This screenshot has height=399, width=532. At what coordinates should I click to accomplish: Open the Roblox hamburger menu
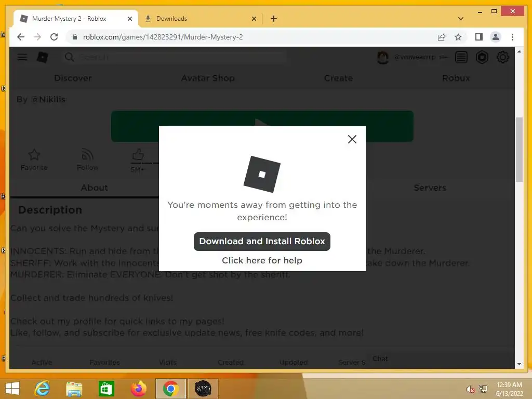(22, 57)
